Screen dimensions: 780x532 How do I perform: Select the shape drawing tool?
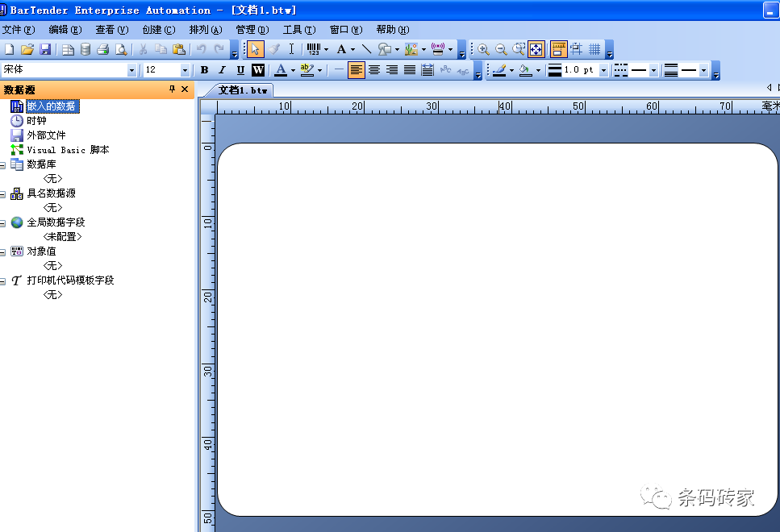[385, 49]
